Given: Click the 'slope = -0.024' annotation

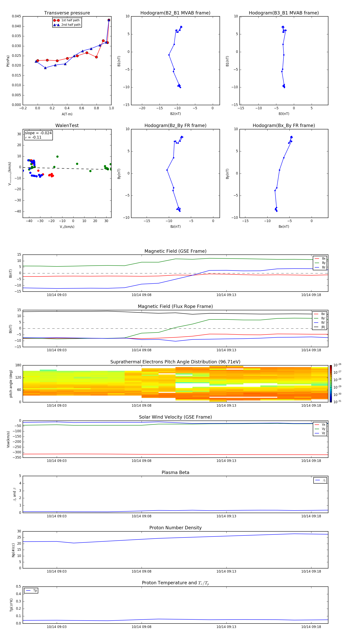Looking at the screenshot, I should click(x=38, y=133).
